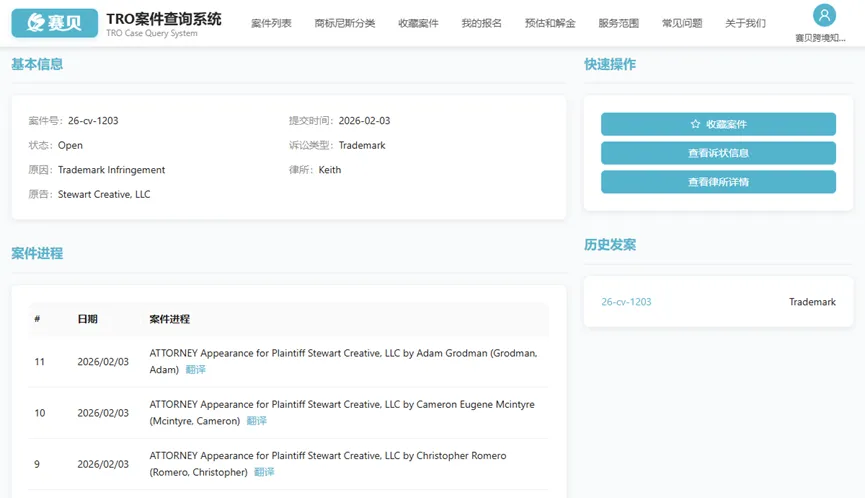Screen dimensions: 865x498
Task: Click row number 11 in the table
Action: pos(39,362)
